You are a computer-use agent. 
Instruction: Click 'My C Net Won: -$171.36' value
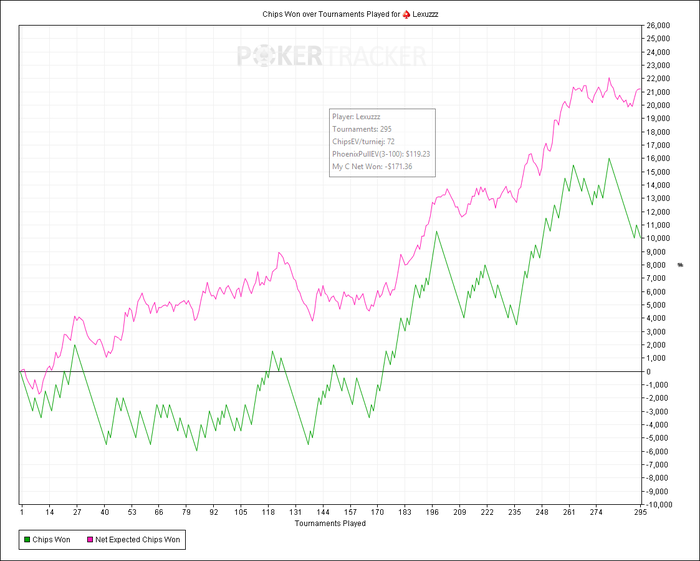tap(372, 167)
